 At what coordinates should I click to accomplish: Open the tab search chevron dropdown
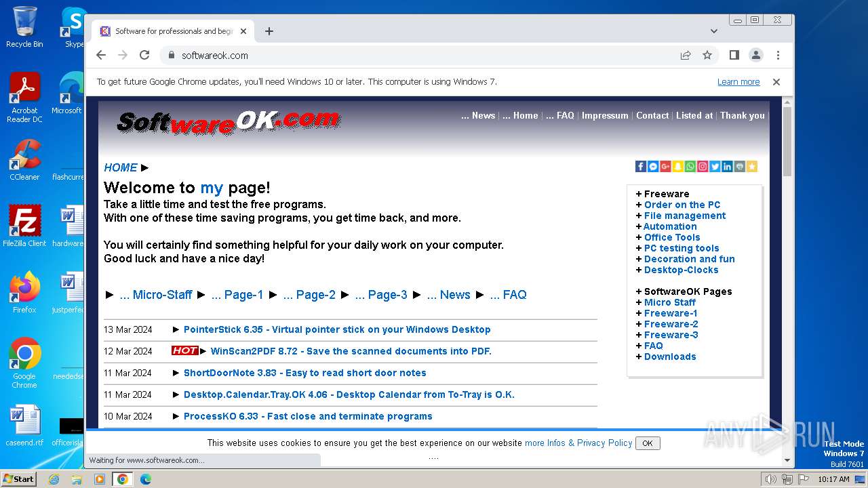coord(714,31)
